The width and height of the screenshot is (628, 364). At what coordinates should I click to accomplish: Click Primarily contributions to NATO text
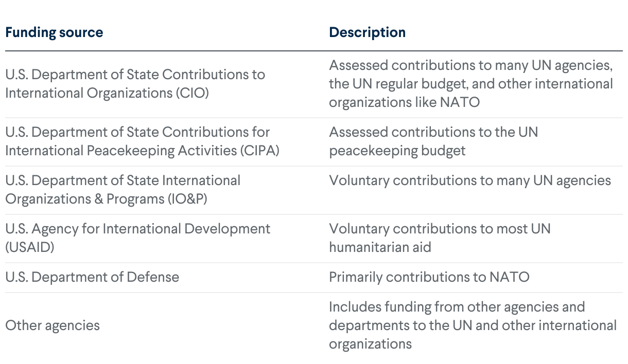(429, 277)
